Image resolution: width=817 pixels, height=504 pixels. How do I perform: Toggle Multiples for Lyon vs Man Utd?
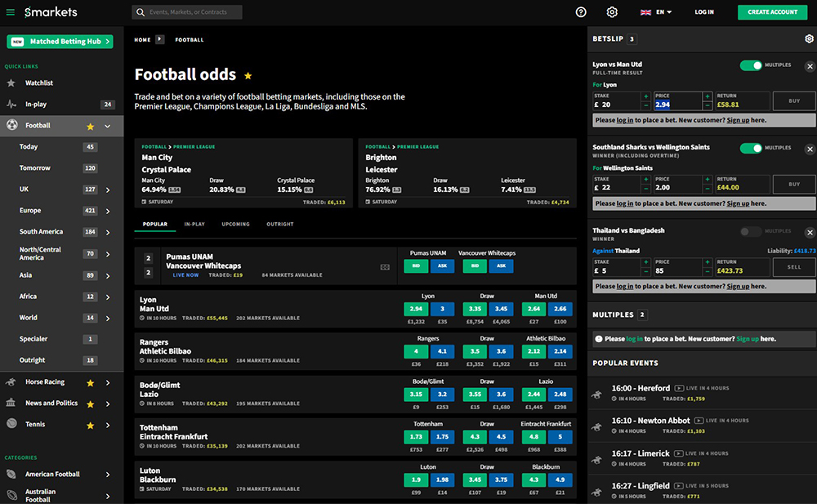tap(751, 65)
